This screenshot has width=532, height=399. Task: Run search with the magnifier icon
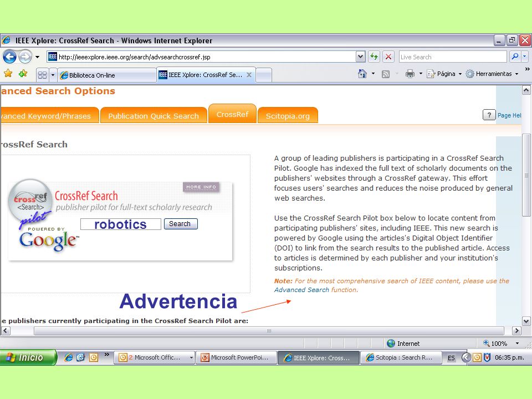click(515, 57)
